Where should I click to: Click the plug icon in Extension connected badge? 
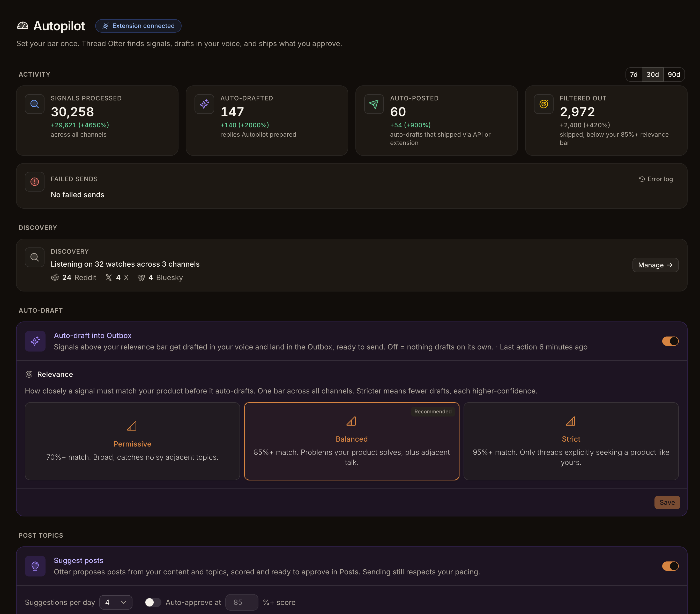(x=106, y=26)
